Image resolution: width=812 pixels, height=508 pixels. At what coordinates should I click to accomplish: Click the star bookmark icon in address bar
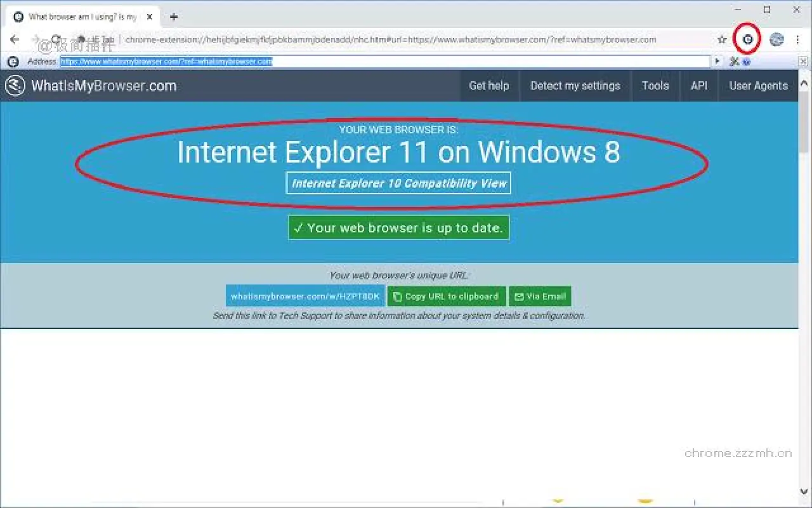click(x=722, y=39)
